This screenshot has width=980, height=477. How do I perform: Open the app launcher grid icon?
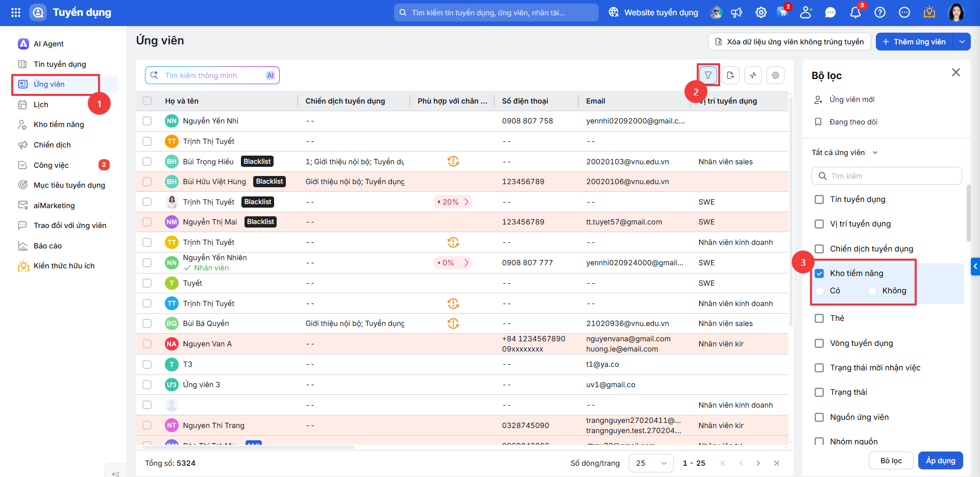pyautogui.click(x=16, y=13)
